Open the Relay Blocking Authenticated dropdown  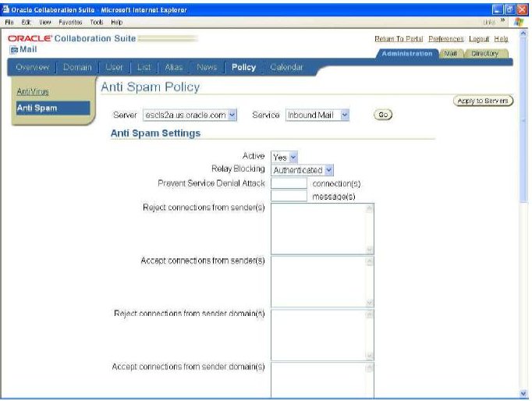tap(303, 170)
